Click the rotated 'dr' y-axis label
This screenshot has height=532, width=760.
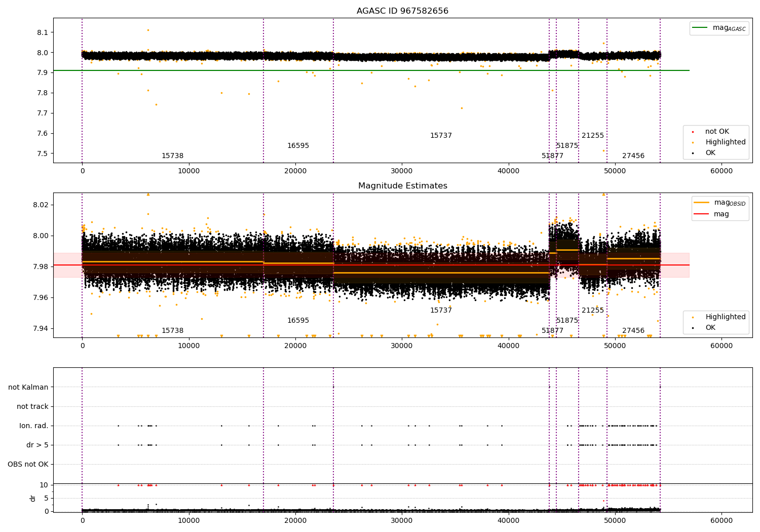pyautogui.click(x=33, y=498)
